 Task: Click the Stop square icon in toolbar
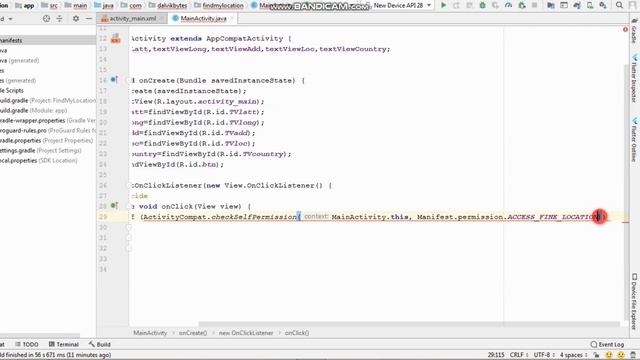(x=535, y=5)
